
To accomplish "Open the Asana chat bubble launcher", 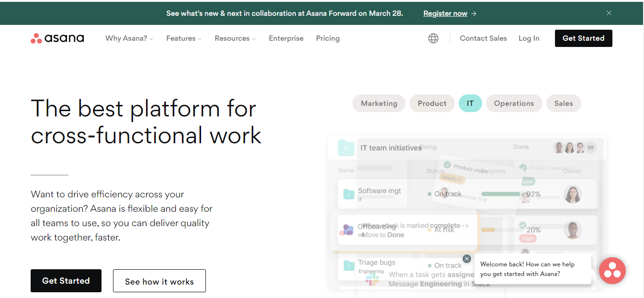I will (x=612, y=271).
